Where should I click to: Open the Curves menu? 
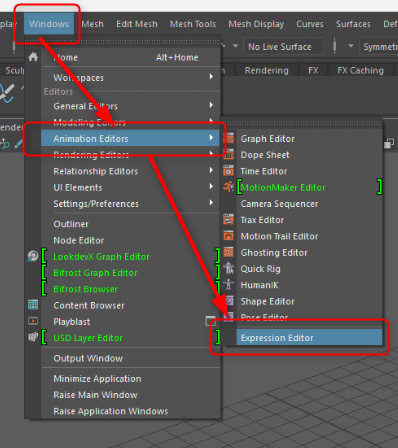310,24
